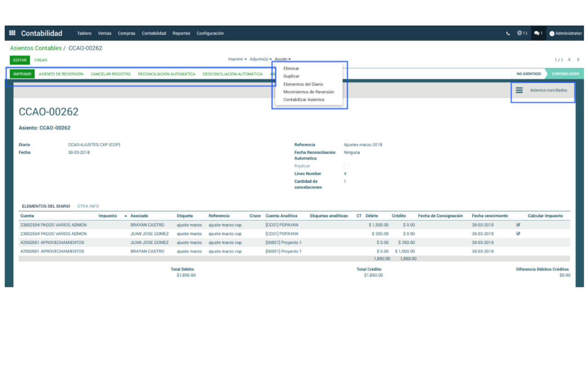
Task: Click the Administrator user avatar
Action: [552, 34]
